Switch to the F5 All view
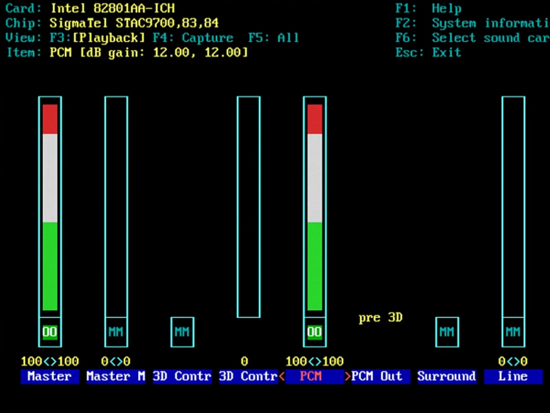The height and width of the screenshot is (413, 550). pyautogui.click(x=274, y=38)
